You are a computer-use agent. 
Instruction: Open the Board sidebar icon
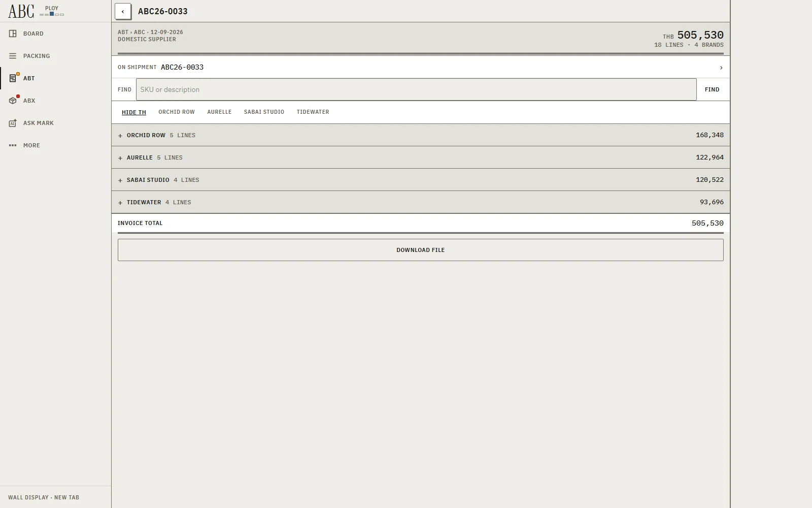coord(13,34)
